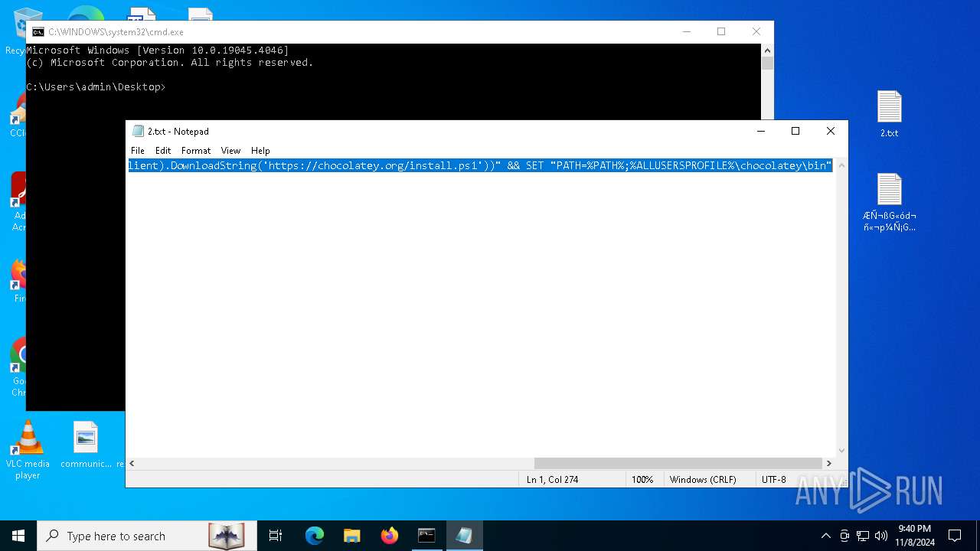Click the Notepad title bar icon
Viewport: 980px width, 551px height.
[138, 131]
